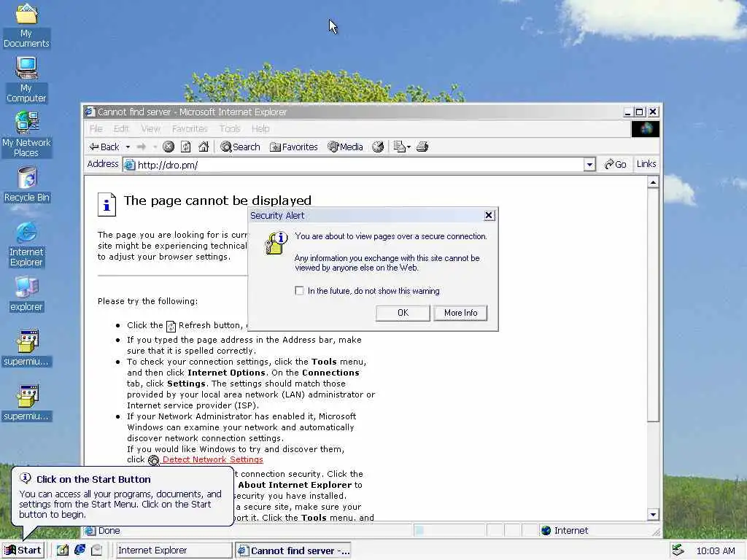Switch to 'Cannot find server' taskbar button
This screenshot has width=747, height=560.
coord(293,551)
